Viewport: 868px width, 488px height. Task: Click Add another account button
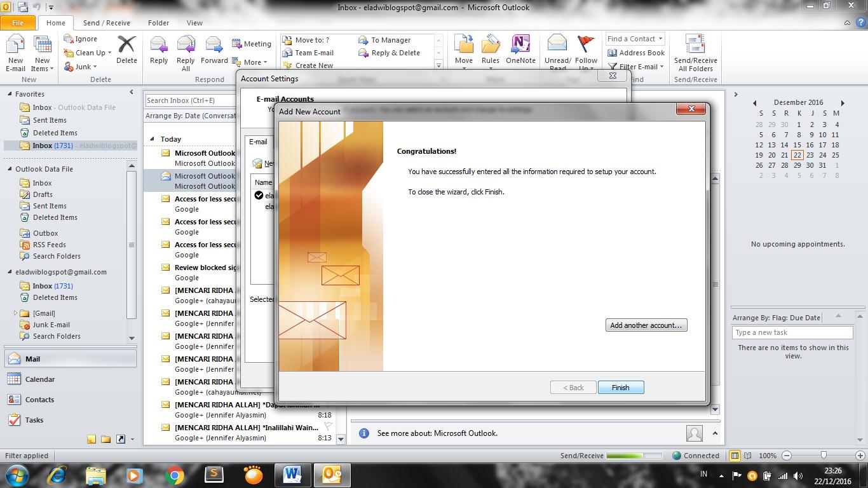coord(646,325)
